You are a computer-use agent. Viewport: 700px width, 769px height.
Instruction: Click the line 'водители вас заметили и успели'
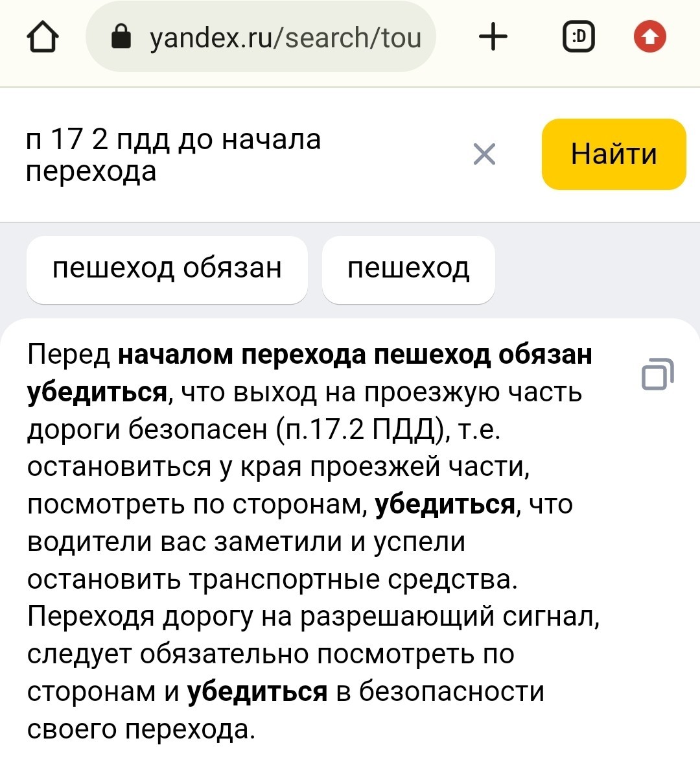point(246,542)
